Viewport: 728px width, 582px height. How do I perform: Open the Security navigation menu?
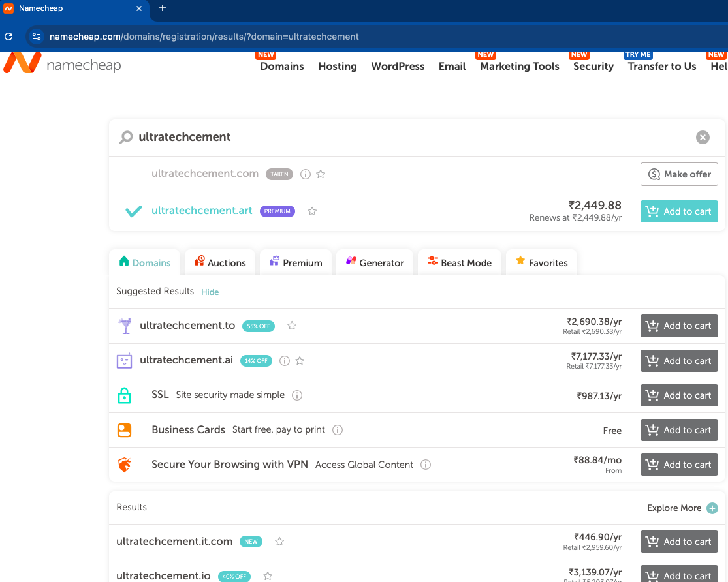click(x=593, y=67)
